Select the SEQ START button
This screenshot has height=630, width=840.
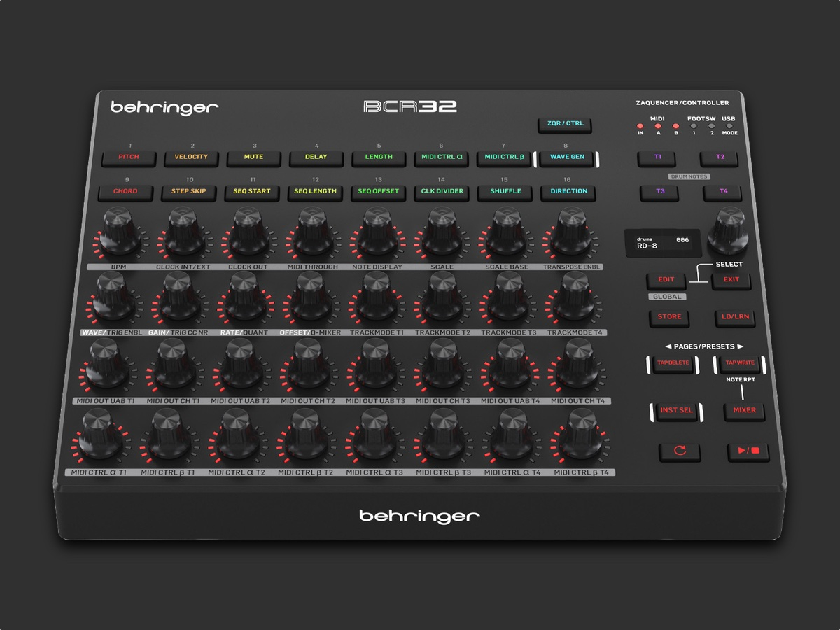(x=252, y=192)
